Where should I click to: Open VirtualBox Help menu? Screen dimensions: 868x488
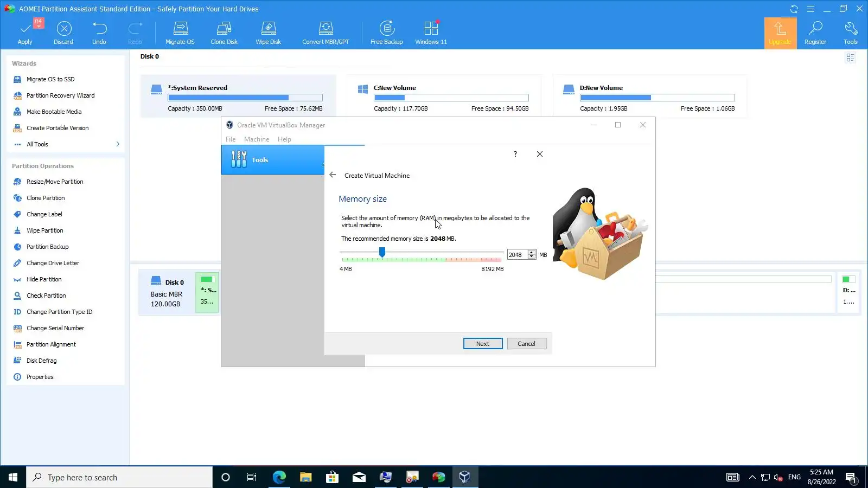pos(284,139)
